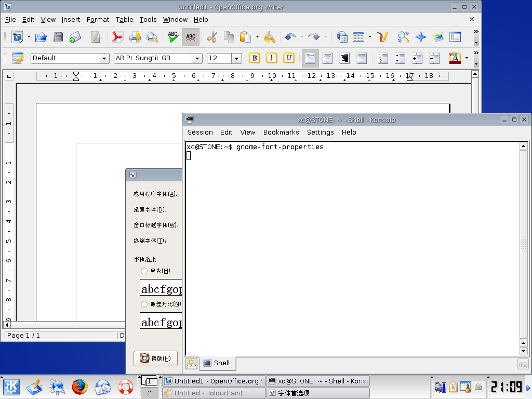Open Find & Replace binoculars icon
532x399 pixels.
tap(403, 37)
